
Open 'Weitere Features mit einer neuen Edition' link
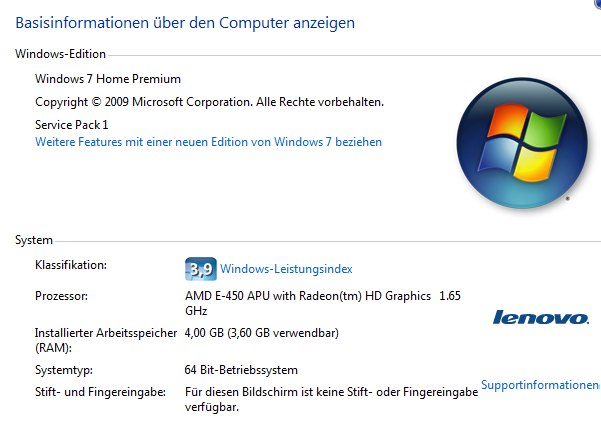(x=208, y=142)
